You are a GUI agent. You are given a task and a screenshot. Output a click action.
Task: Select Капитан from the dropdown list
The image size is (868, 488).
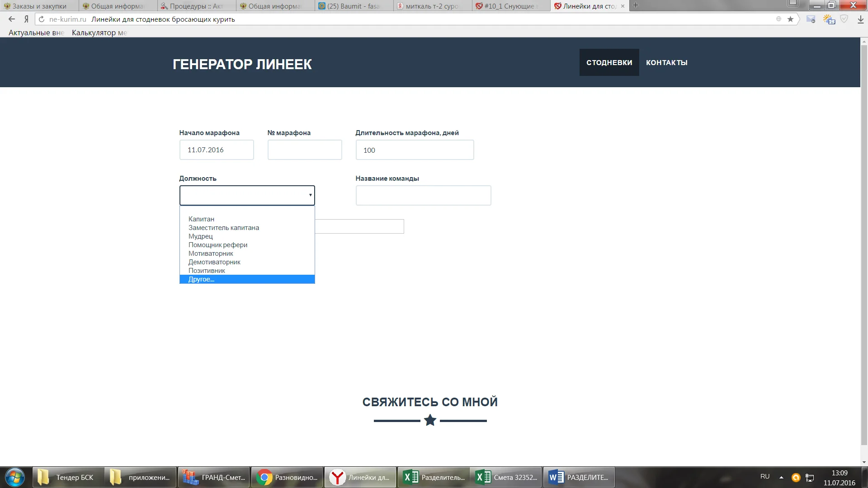pyautogui.click(x=201, y=219)
